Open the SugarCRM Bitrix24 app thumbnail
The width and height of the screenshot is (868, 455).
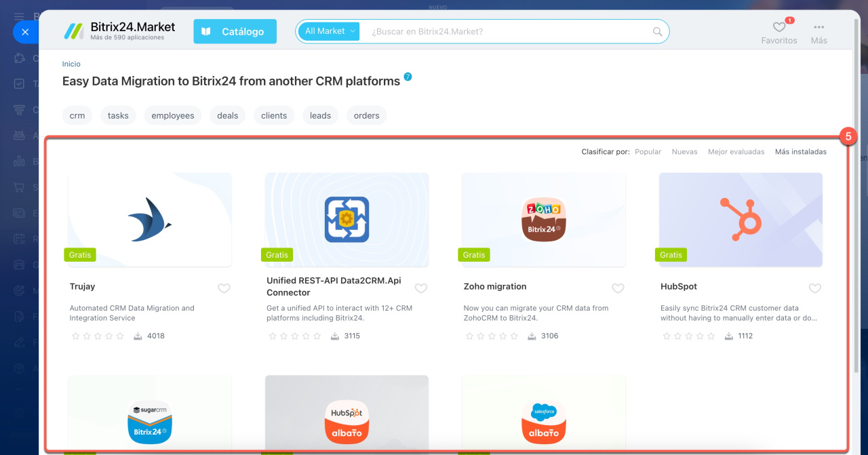pos(150,414)
